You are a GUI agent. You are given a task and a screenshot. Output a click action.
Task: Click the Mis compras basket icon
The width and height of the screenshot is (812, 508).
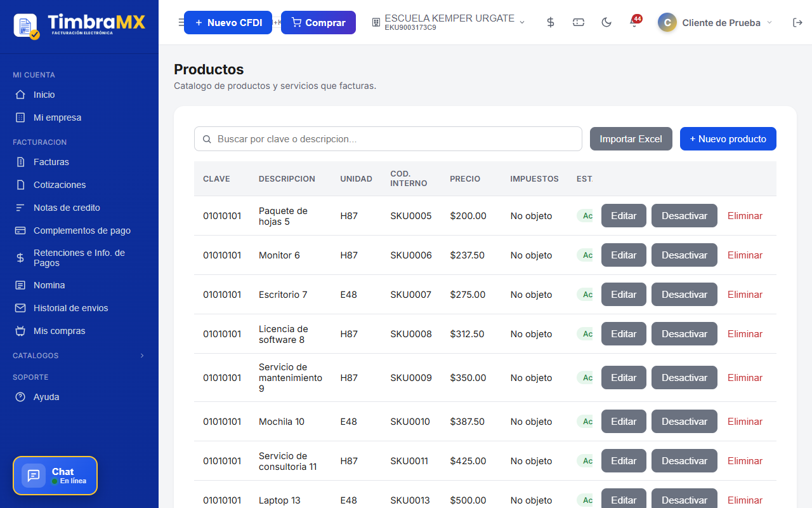pyautogui.click(x=20, y=331)
